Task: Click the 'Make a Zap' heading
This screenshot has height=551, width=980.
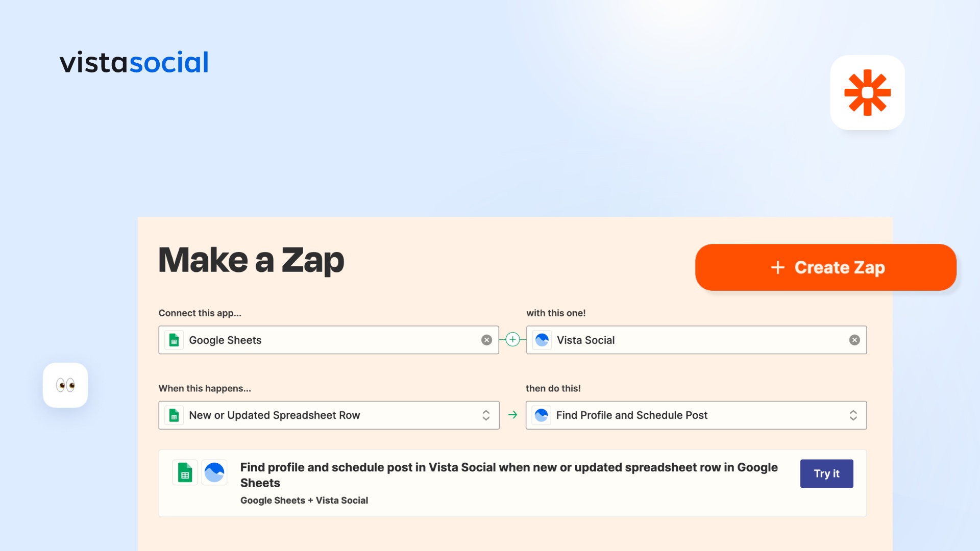Action: (x=251, y=260)
